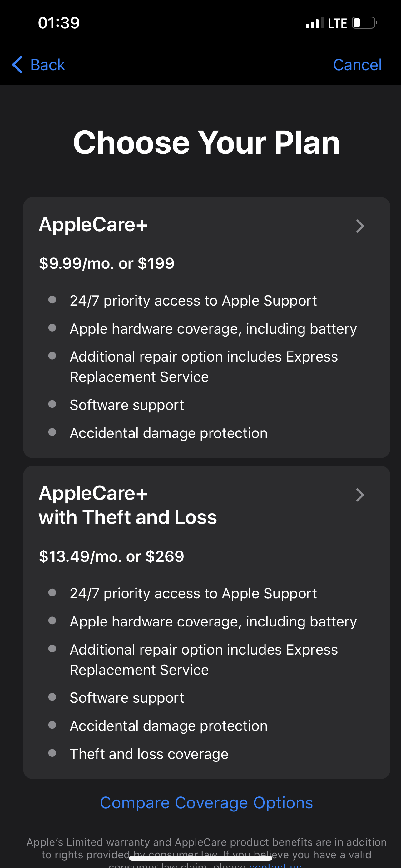Tap the Choose Your Plan heading
The width and height of the screenshot is (401, 868).
click(206, 142)
